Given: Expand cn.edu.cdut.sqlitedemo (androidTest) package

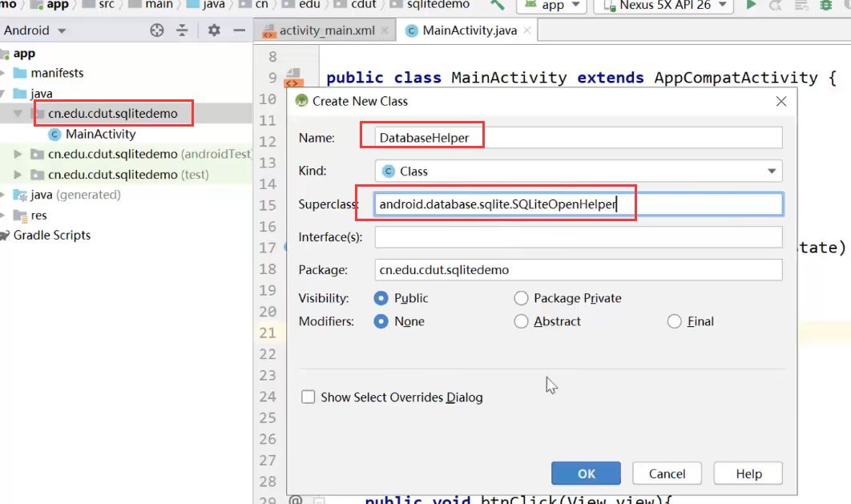Looking at the screenshot, I should tap(18, 154).
